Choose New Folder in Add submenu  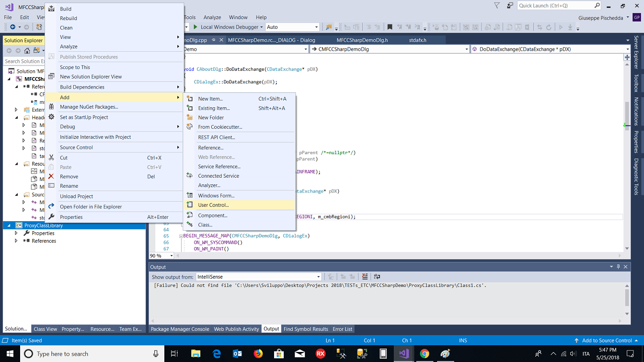tap(240, 117)
